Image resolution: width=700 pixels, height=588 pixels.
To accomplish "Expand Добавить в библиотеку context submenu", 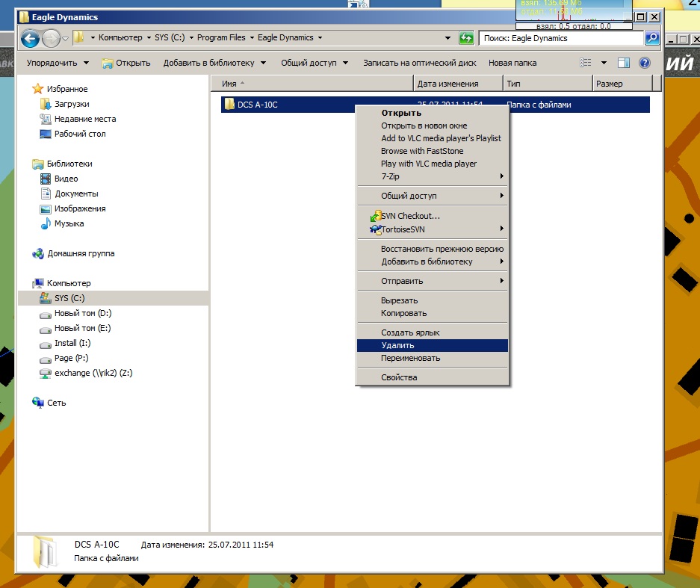I will (433, 261).
